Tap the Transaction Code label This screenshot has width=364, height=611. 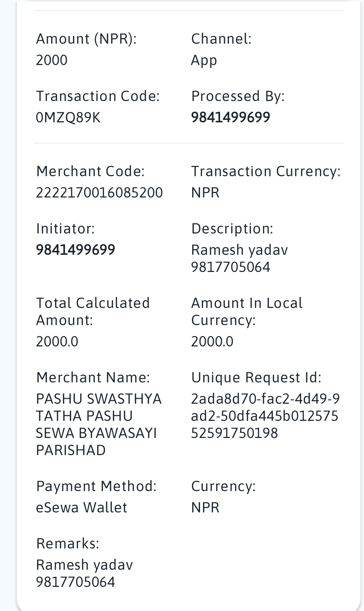pos(98,96)
